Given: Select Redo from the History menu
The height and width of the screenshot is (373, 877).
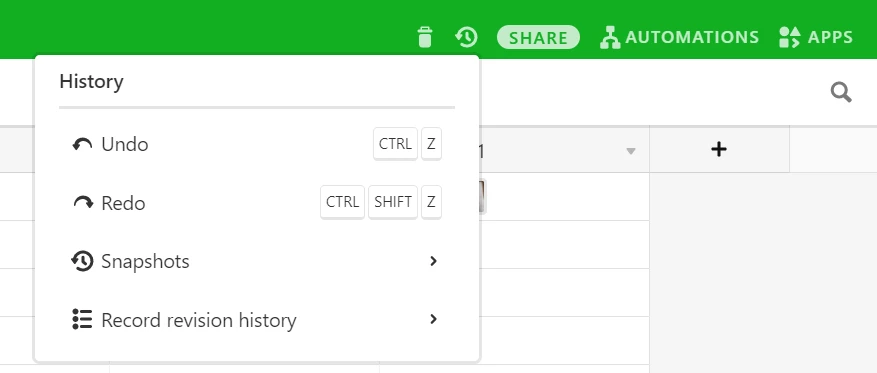Looking at the screenshot, I should tap(257, 202).
